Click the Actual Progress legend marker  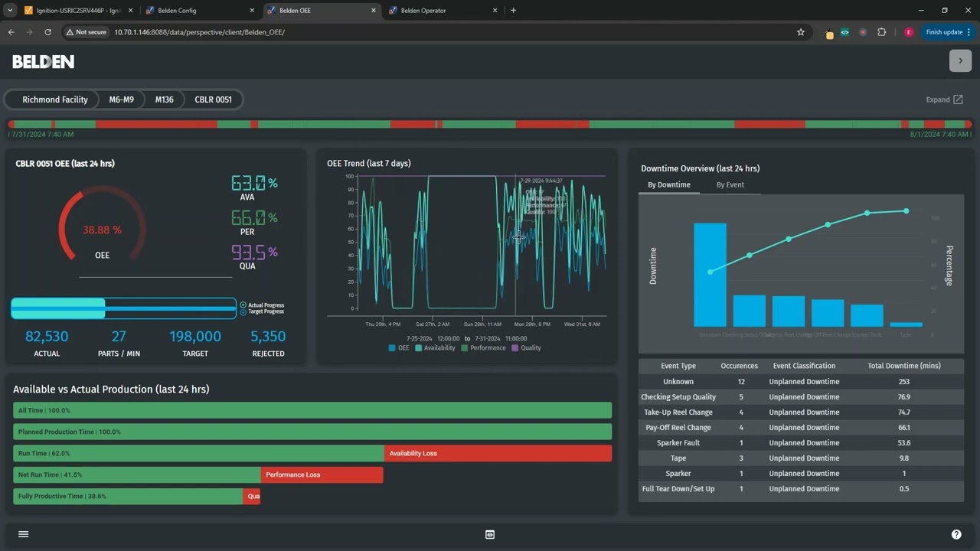(x=243, y=305)
